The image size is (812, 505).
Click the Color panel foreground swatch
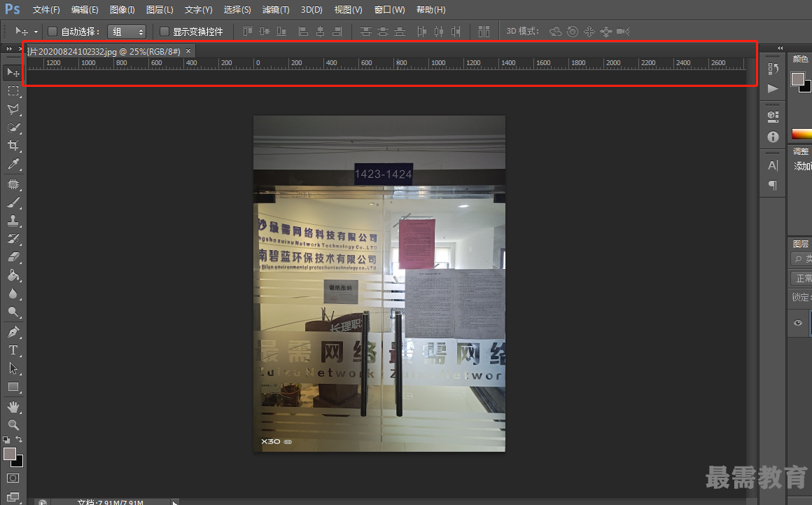[x=797, y=78]
